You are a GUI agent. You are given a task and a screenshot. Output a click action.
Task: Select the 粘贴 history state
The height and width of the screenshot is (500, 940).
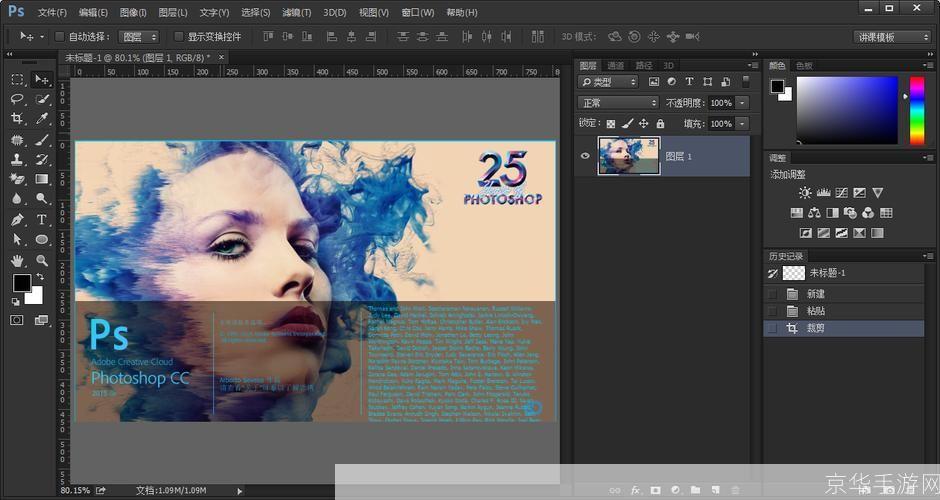tap(844, 311)
